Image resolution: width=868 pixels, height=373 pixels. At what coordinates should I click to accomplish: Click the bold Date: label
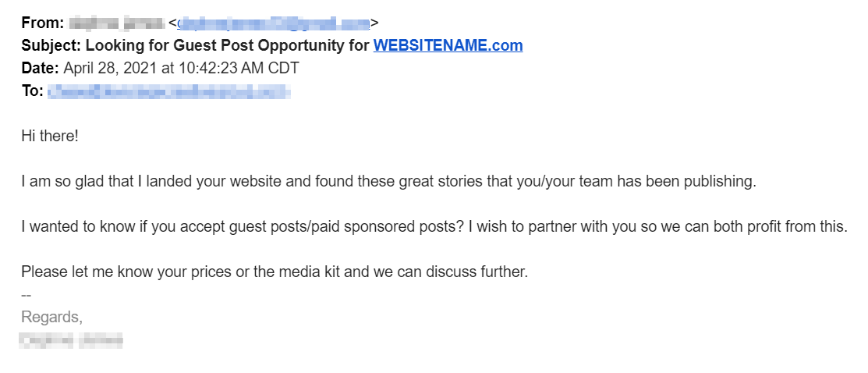pyautogui.click(x=40, y=68)
